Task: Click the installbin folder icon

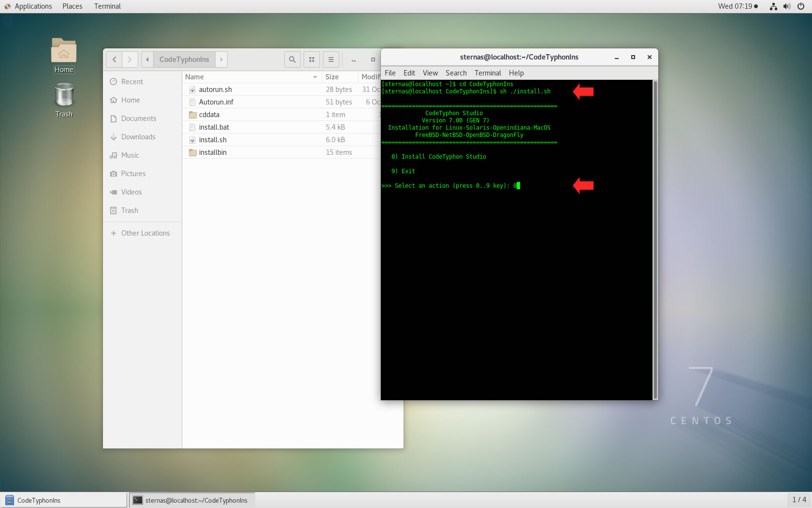Action: tap(192, 152)
